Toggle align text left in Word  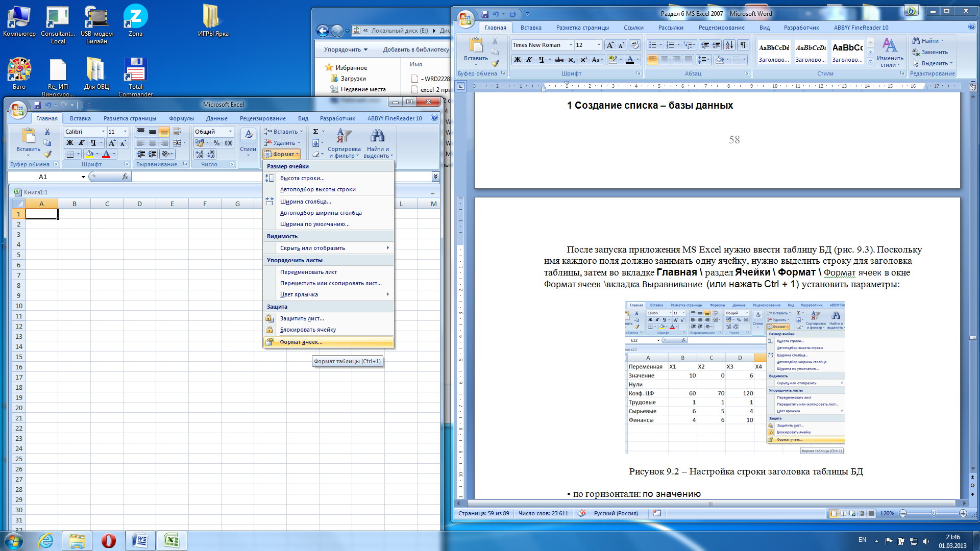(652, 60)
